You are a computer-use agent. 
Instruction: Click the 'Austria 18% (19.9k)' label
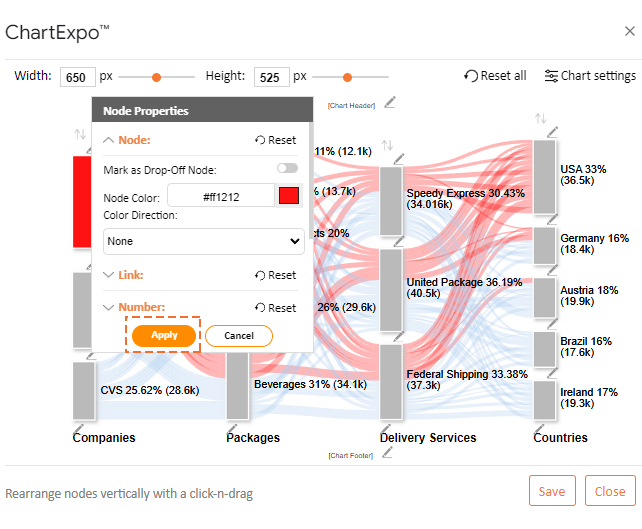589,296
